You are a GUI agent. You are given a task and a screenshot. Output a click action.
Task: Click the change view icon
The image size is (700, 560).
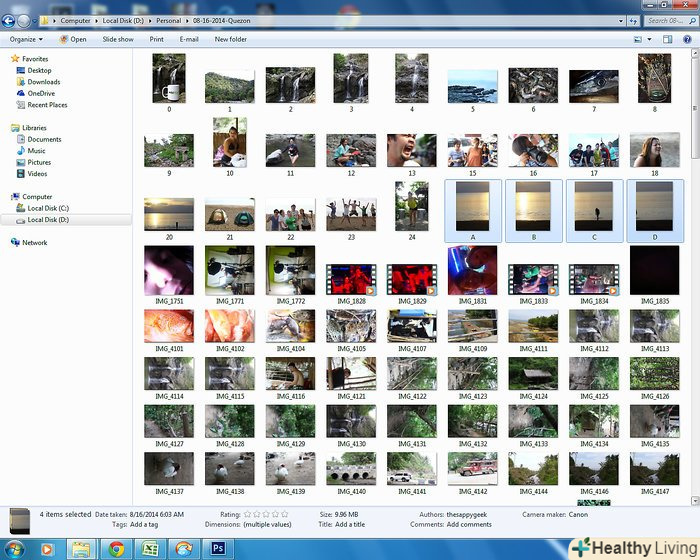point(638,39)
